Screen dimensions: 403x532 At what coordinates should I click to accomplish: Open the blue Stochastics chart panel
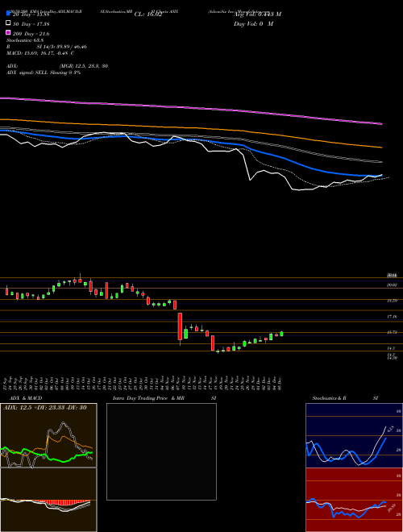[354, 435]
